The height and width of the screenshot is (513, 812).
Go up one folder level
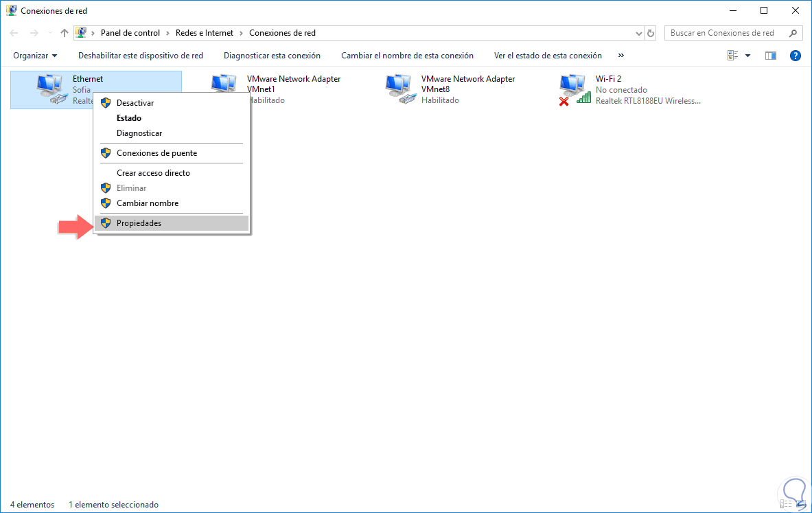65,33
